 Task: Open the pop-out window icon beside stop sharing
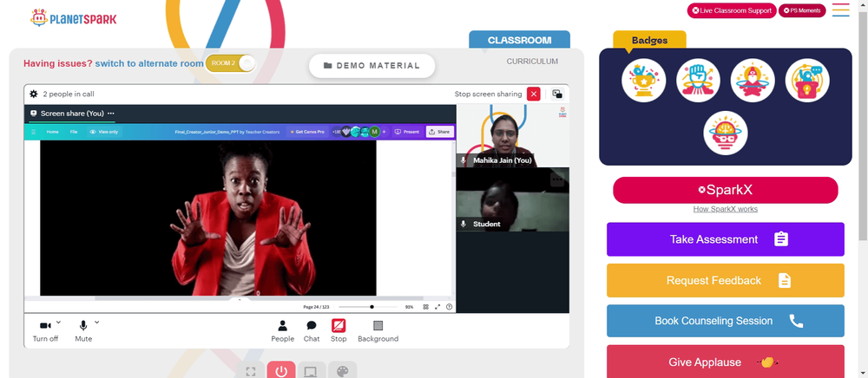[x=557, y=94]
